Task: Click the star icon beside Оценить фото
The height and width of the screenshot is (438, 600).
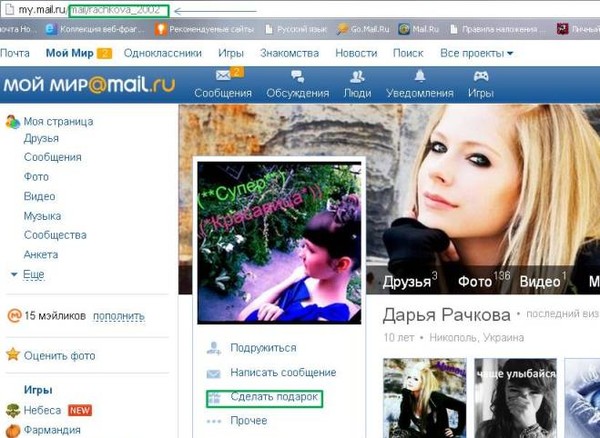Action: [x=13, y=355]
